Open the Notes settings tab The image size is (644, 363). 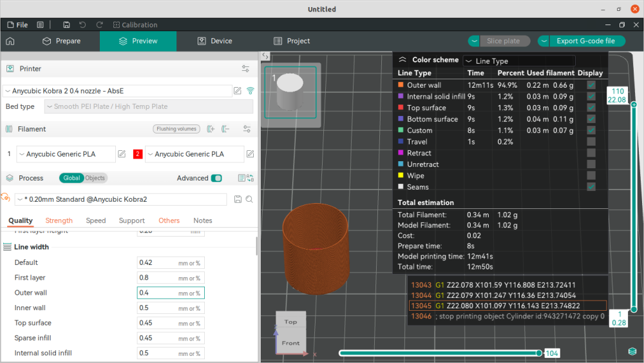203,221
